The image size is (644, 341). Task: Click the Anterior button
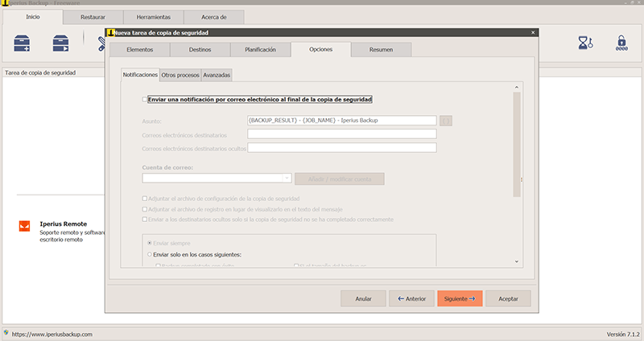(x=411, y=298)
